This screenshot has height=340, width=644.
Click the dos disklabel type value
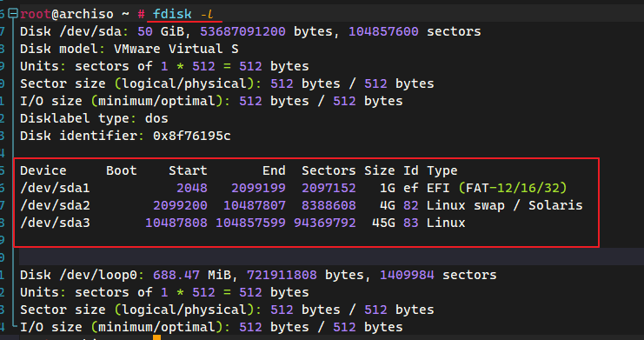156,118
